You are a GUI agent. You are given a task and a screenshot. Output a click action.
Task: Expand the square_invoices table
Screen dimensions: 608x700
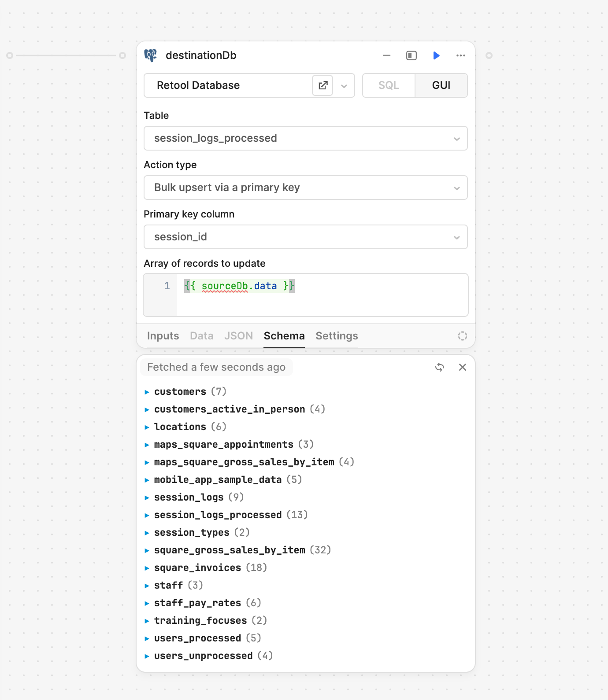click(147, 568)
